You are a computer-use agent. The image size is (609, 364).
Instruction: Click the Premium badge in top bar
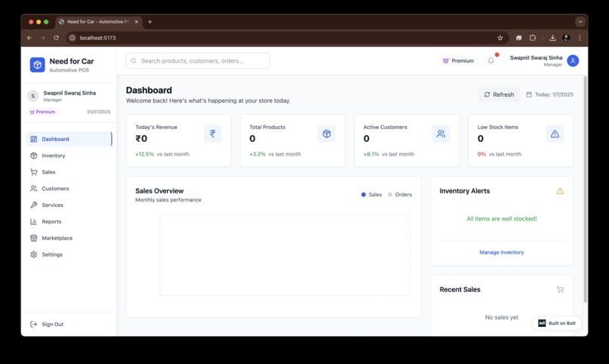[459, 60]
